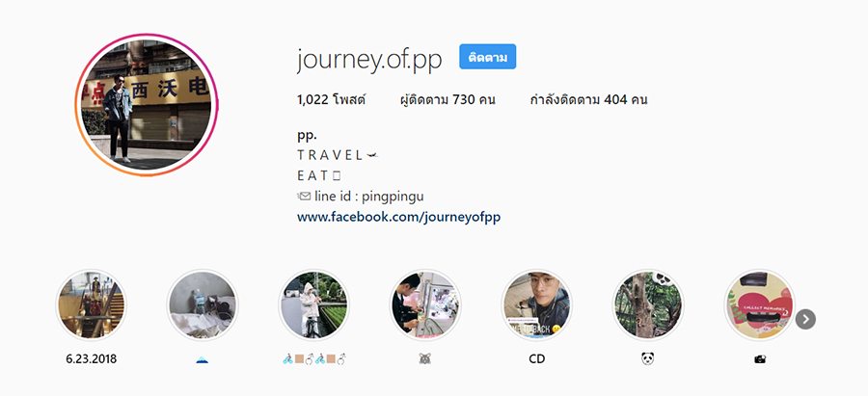Open the followers count of 730
The width and height of the screenshot is (868, 396).
point(448,100)
